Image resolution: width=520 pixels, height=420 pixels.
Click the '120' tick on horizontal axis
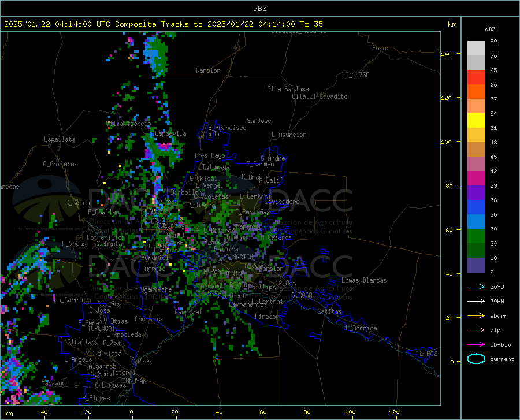pos(394,412)
